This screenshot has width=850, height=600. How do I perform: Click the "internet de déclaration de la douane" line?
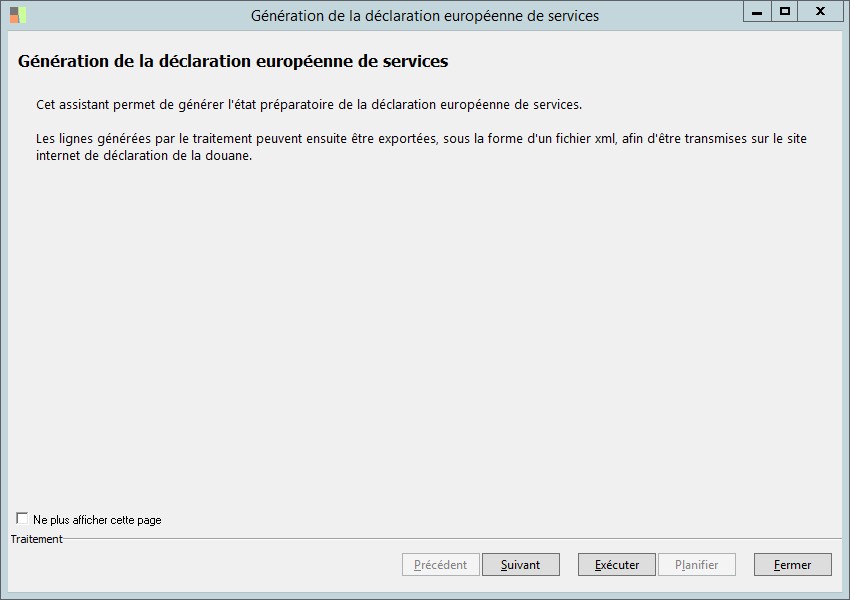[143, 156]
